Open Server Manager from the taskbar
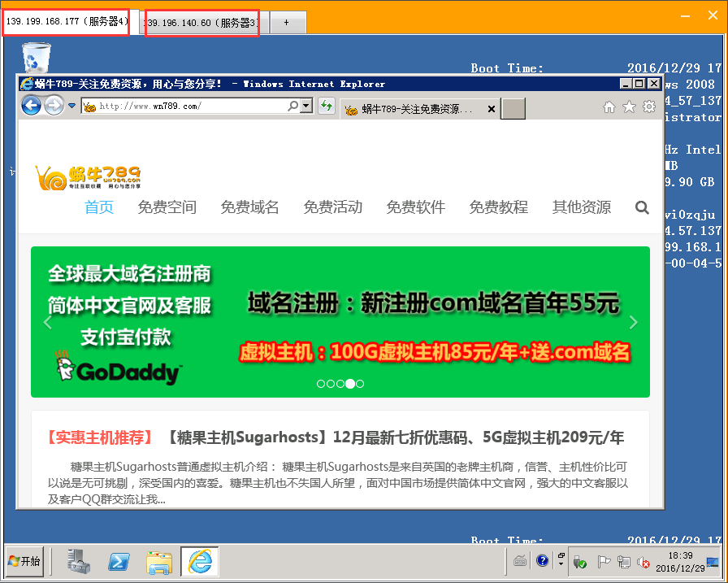 [x=78, y=562]
